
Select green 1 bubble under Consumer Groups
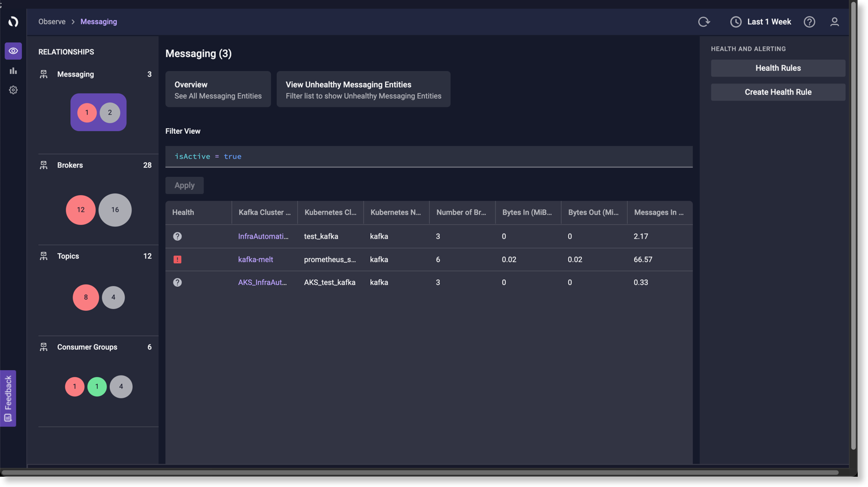click(x=97, y=387)
